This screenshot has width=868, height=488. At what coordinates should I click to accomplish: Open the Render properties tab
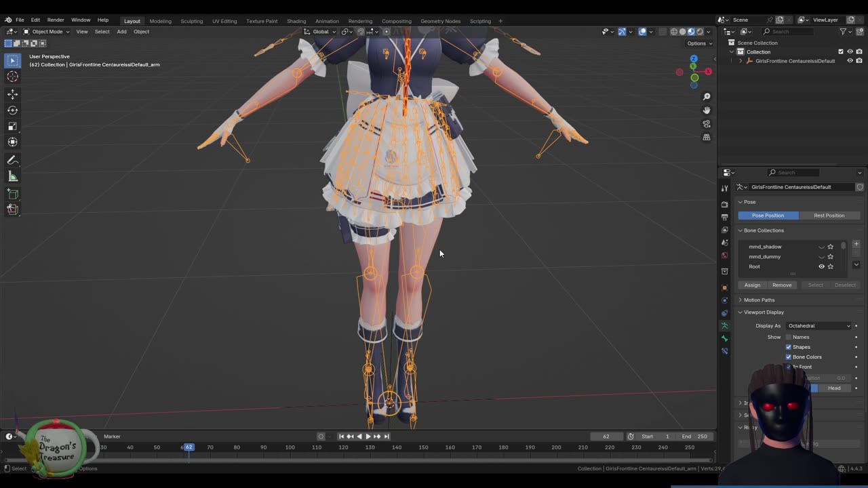click(x=724, y=204)
